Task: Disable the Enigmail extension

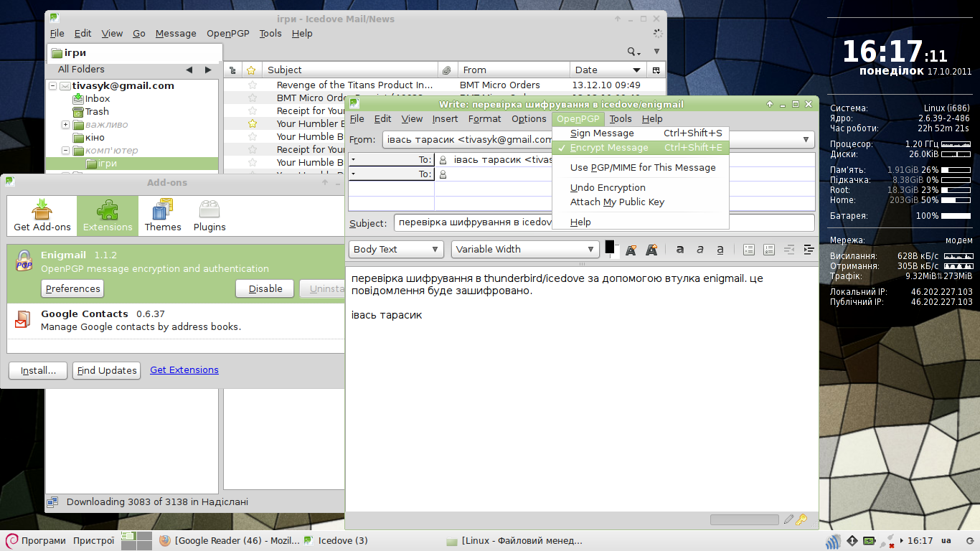Action: [265, 288]
